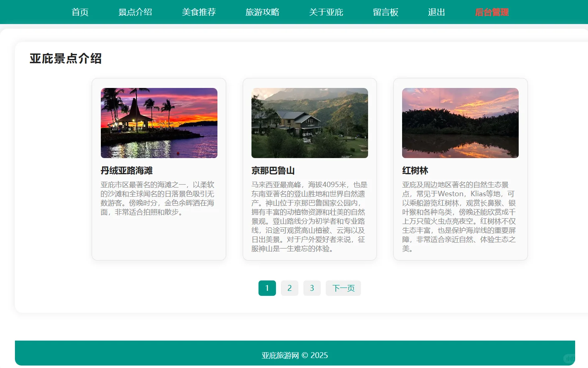The image size is (588, 368).
Task: Open the 景点介绍 navigation tab
Action: coord(136,12)
